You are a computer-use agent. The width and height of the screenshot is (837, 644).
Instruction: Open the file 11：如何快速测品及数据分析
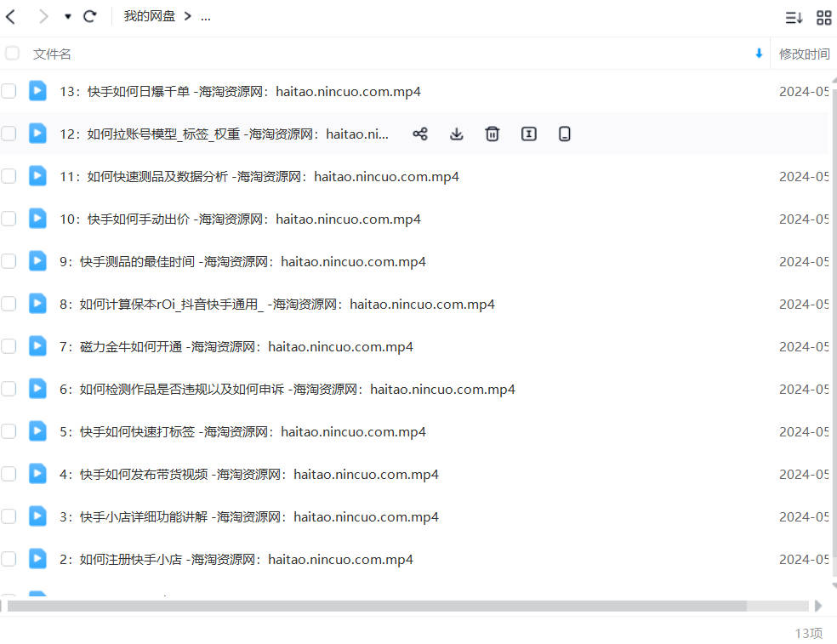tap(259, 177)
